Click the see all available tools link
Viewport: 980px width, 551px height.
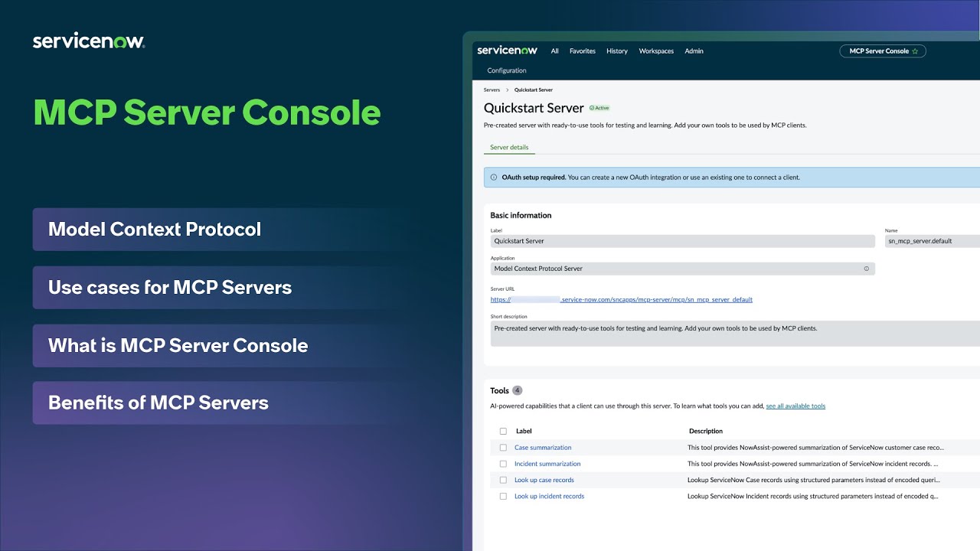tap(795, 406)
